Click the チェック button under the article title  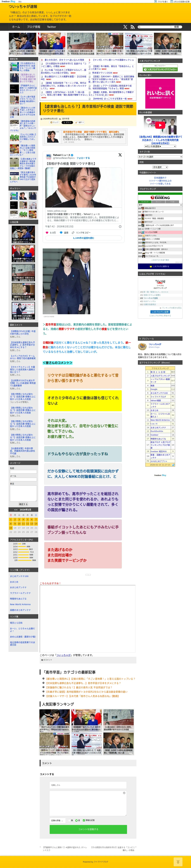[55, 122]
